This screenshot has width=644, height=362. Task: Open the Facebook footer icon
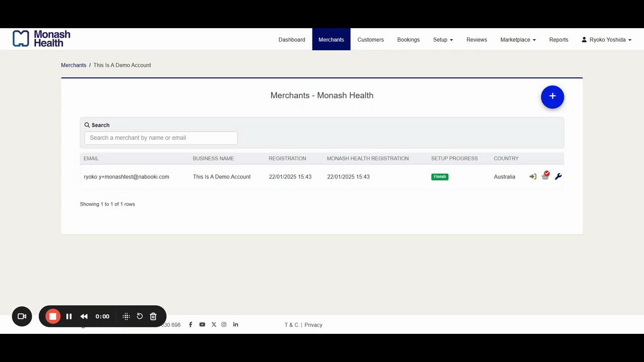(x=191, y=325)
